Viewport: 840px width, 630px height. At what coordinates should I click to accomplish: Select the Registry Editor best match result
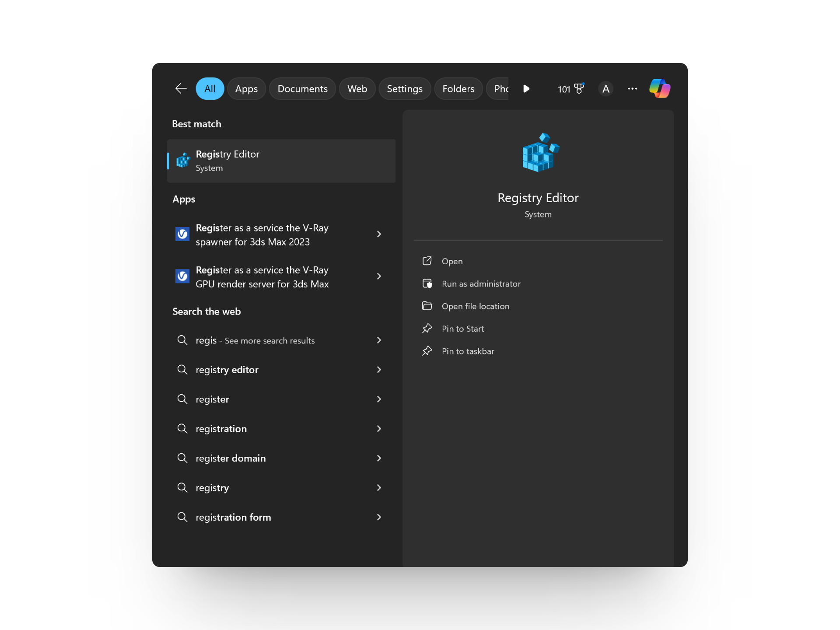(x=281, y=161)
